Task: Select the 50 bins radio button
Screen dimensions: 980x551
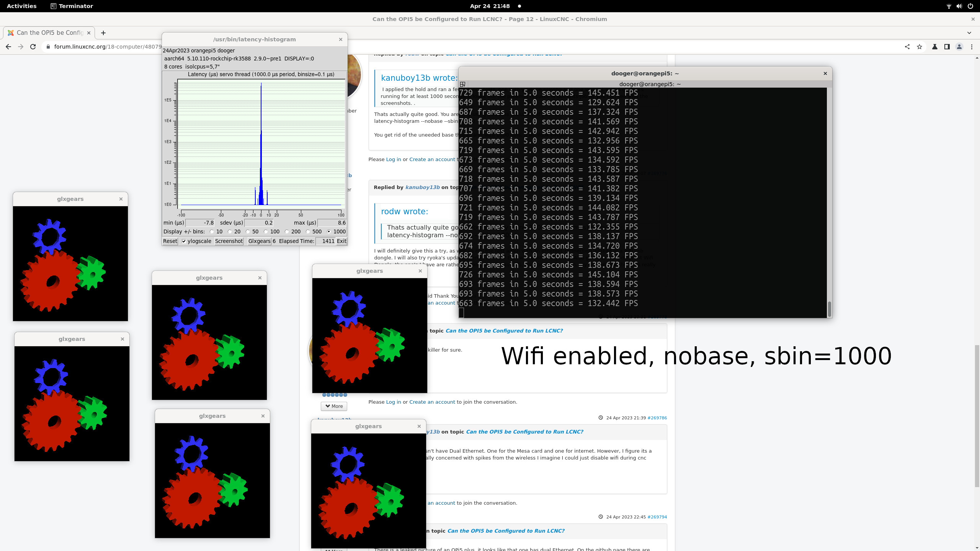Action: pos(248,231)
